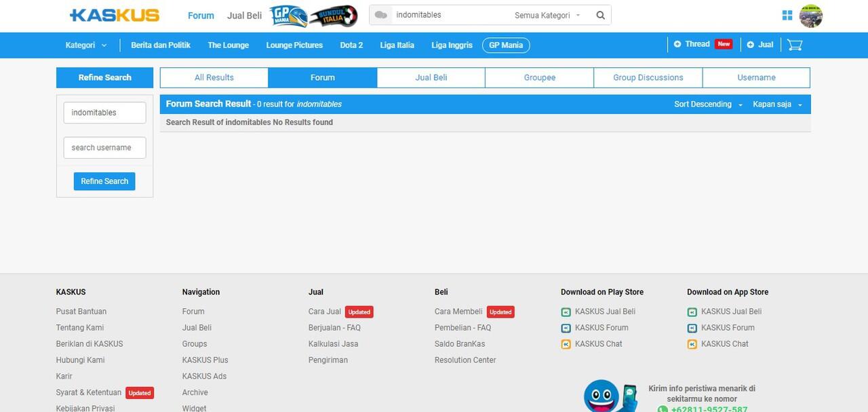
Task: Open Tentang Kami link
Action: click(80, 328)
